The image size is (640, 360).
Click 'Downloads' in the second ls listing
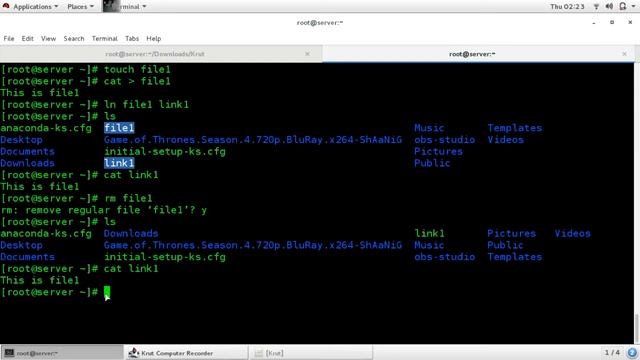[x=131, y=233]
